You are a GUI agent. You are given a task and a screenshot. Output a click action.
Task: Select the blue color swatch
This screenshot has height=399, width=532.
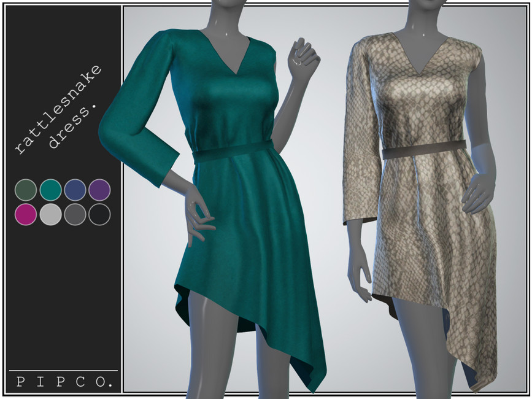(75, 190)
